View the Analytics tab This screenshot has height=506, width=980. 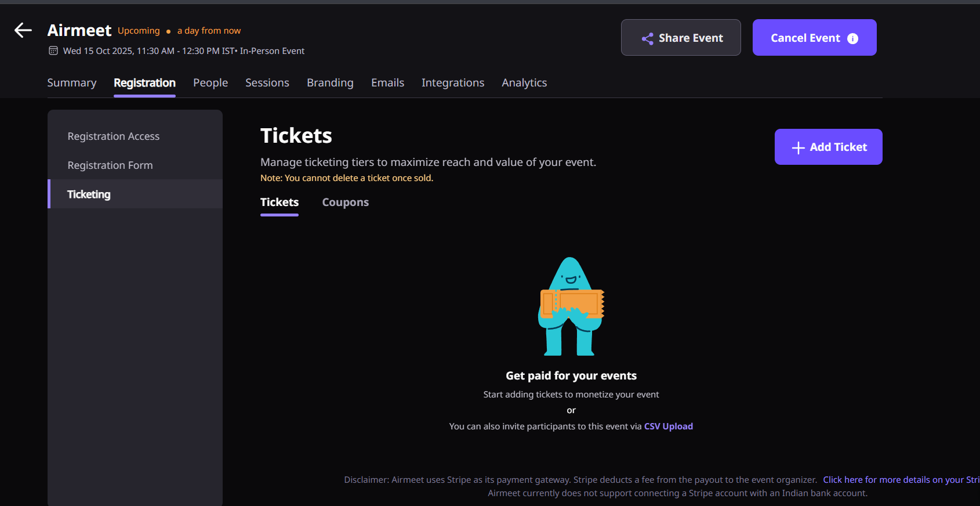[x=524, y=83]
